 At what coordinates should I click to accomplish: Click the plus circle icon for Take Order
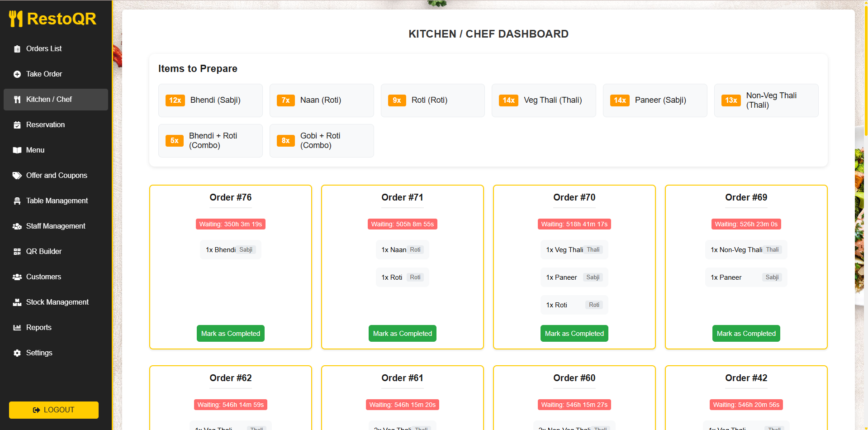point(17,74)
